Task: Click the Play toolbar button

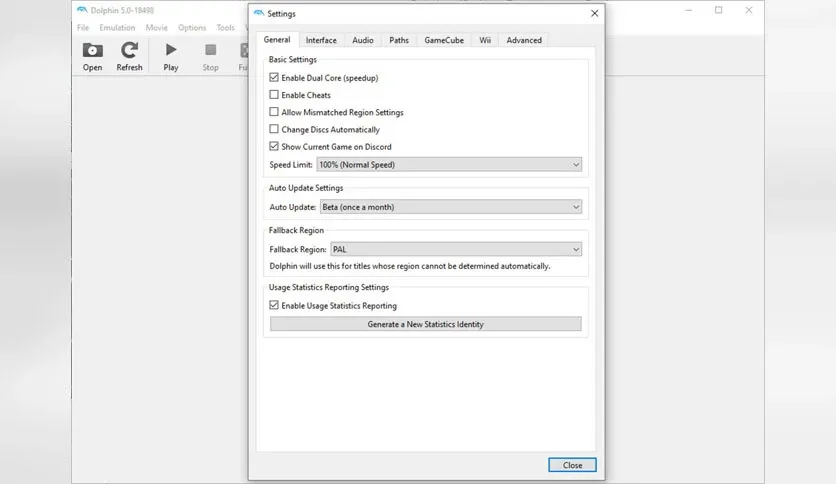Action: [171, 57]
